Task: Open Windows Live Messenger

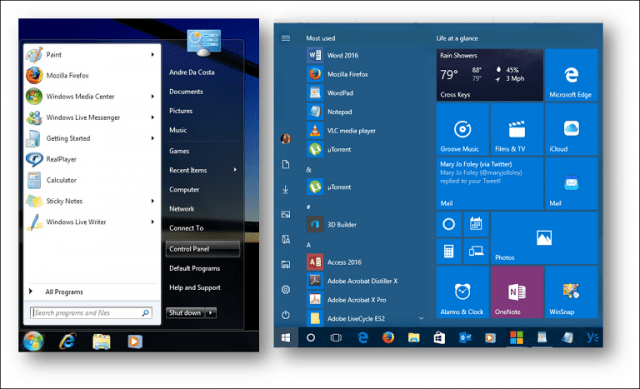Action: point(92,118)
